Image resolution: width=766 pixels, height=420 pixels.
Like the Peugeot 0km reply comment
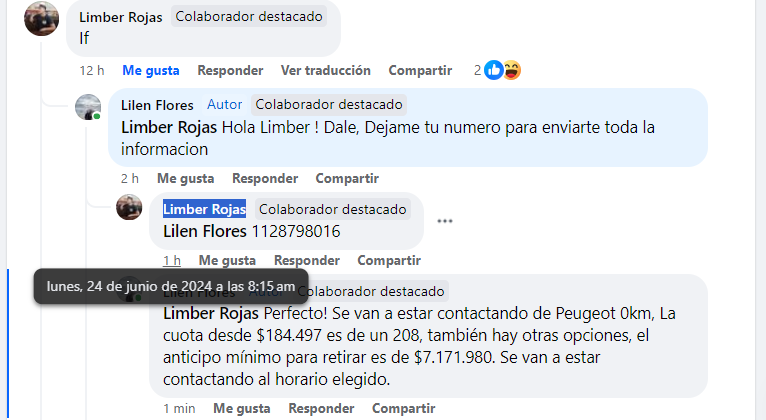241,408
